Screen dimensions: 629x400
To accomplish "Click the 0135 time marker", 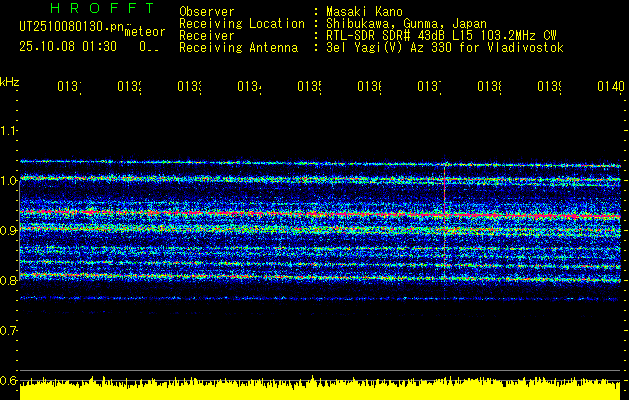I will (309, 86).
